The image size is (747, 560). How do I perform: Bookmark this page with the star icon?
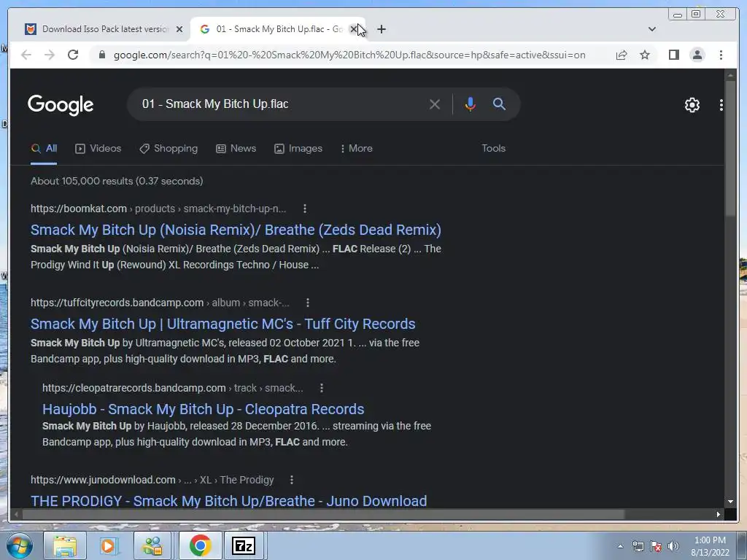[x=645, y=55]
